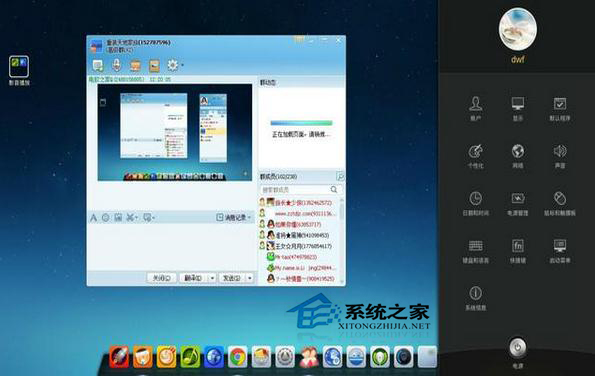Open the gray gear dial dock icon
Viewport: 595px width, 376px height.
[x=285, y=357]
